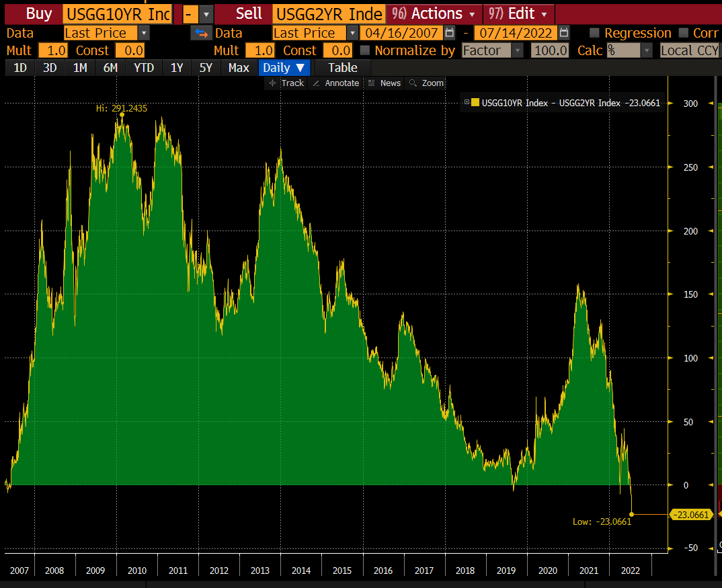The width and height of the screenshot is (722, 588).
Task: Click the swap Buy/Sell securities icon
Action: coord(200,33)
